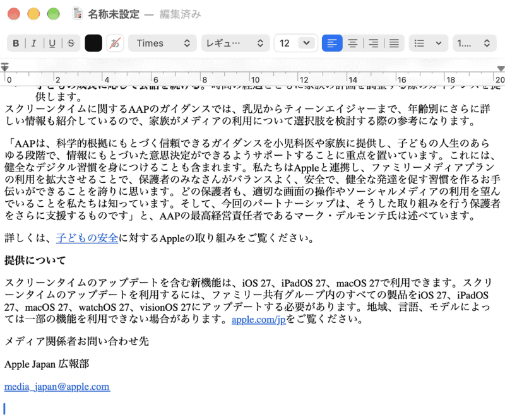Open the Times font family dropdown
Viewport: 505px width, 420px height.
[162, 43]
